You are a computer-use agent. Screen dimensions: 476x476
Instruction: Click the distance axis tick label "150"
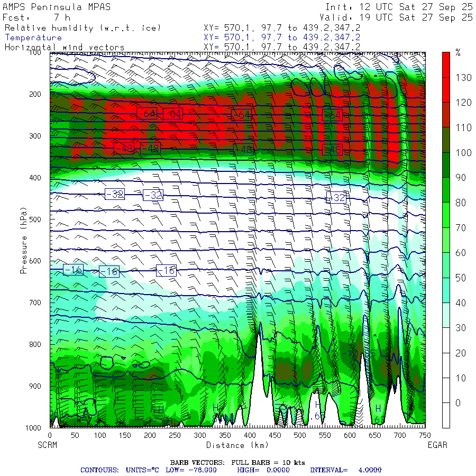coord(125,435)
